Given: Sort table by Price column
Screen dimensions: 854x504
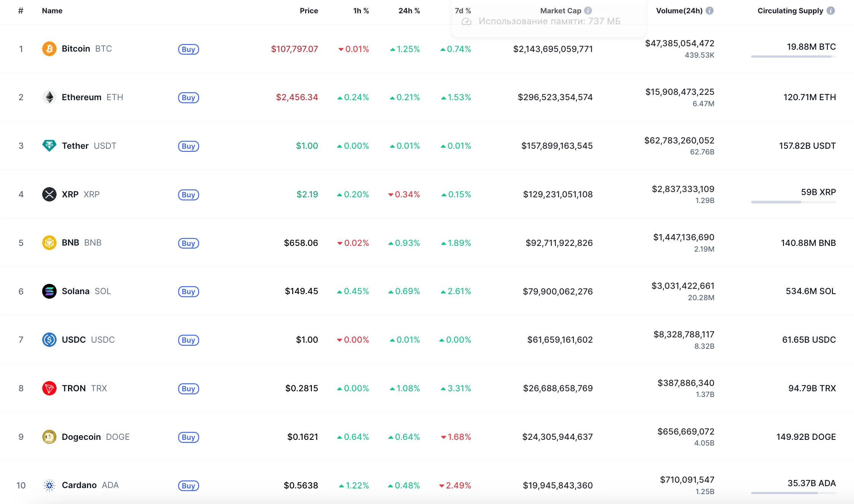Looking at the screenshot, I should 308,11.
